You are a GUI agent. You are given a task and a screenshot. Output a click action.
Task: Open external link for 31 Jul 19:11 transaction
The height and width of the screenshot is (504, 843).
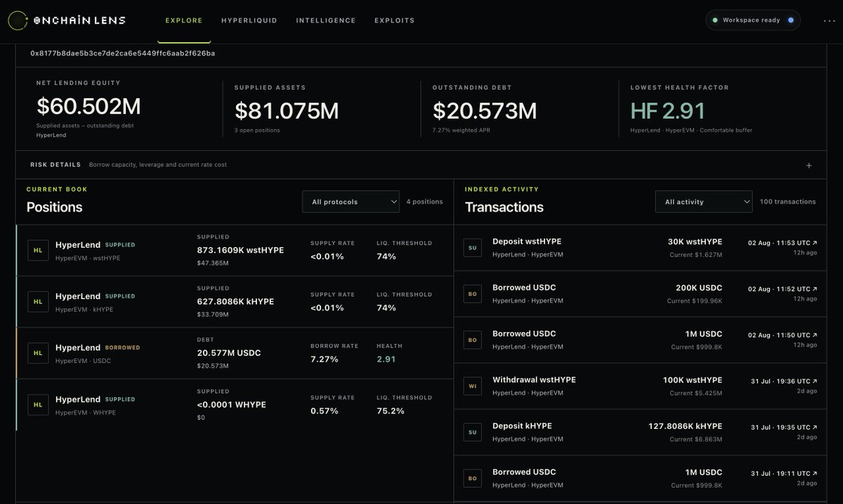[x=815, y=474]
